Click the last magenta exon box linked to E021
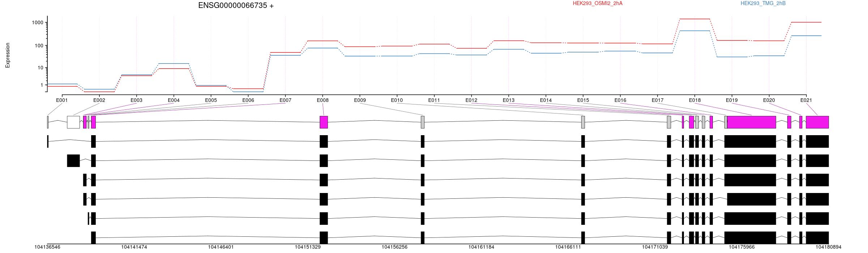 pos(817,122)
